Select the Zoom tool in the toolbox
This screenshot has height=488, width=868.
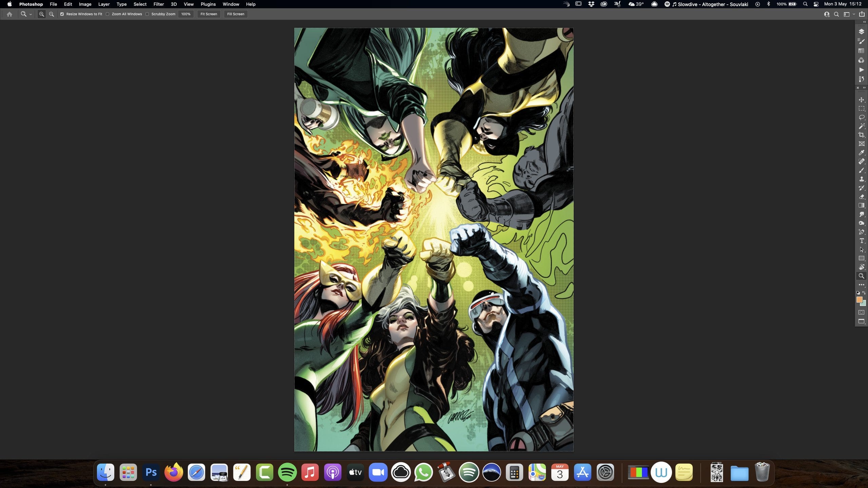(861, 276)
